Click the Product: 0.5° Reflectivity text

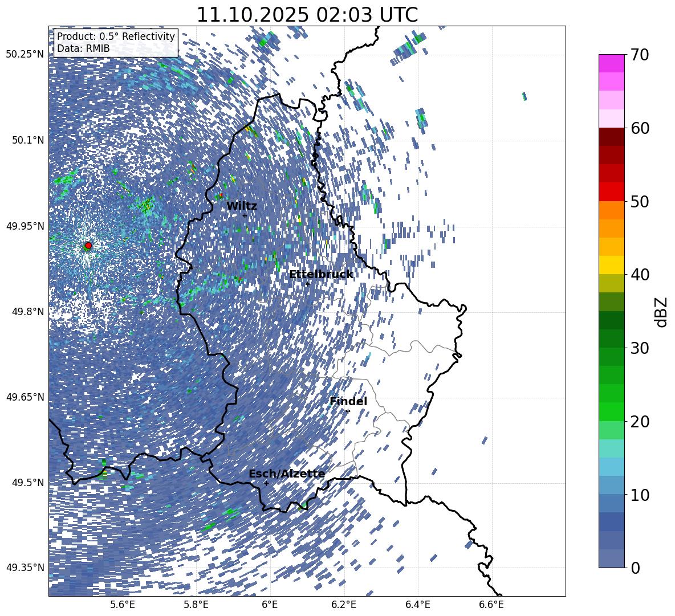pyautogui.click(x=116, y=36)
